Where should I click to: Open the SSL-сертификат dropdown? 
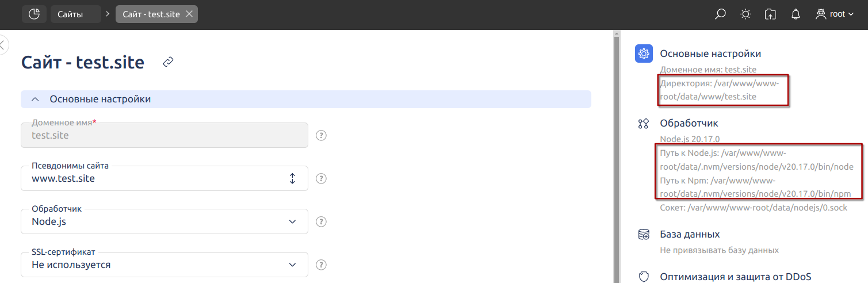165,265
